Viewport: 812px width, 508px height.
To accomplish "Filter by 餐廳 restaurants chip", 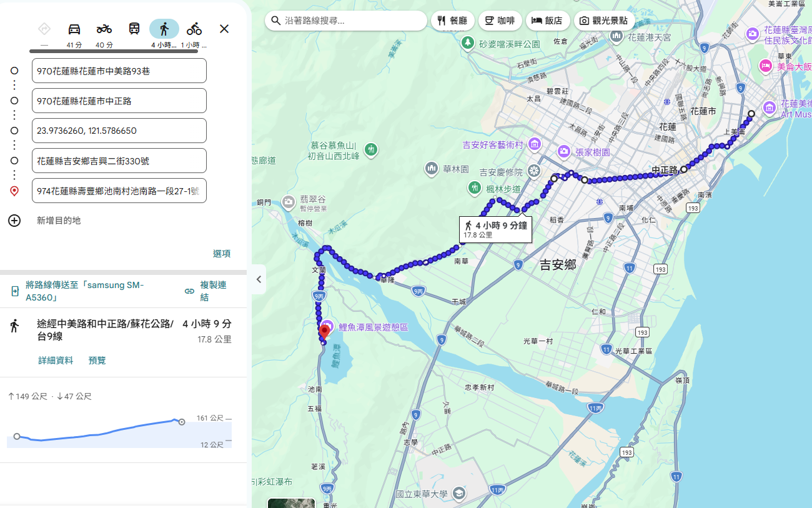I will click(x=453, y=21).
